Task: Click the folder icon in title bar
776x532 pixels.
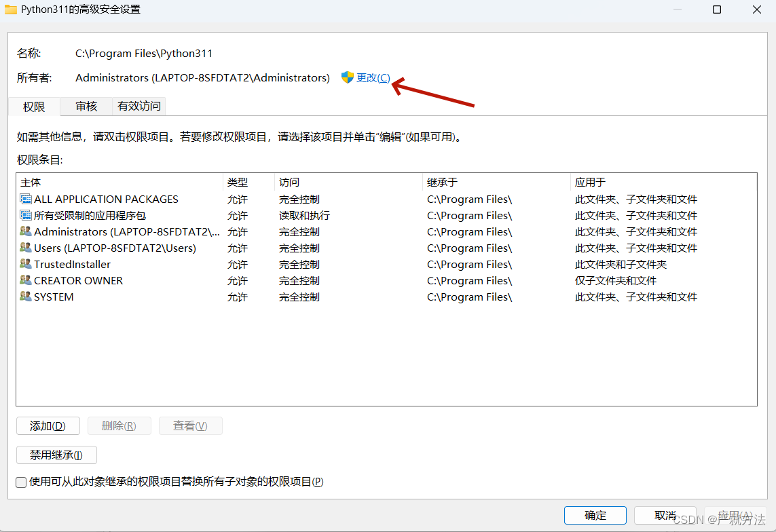Action: click(12, 9)
